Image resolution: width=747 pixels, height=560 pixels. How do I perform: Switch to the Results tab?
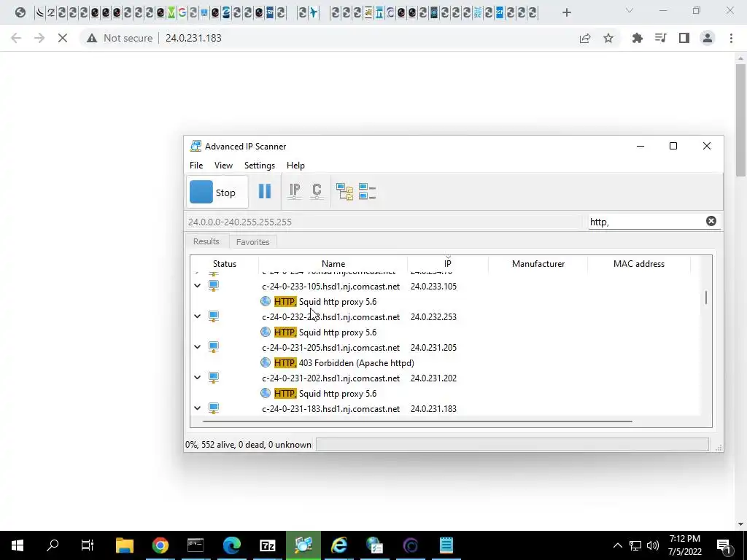click(206, 241)
